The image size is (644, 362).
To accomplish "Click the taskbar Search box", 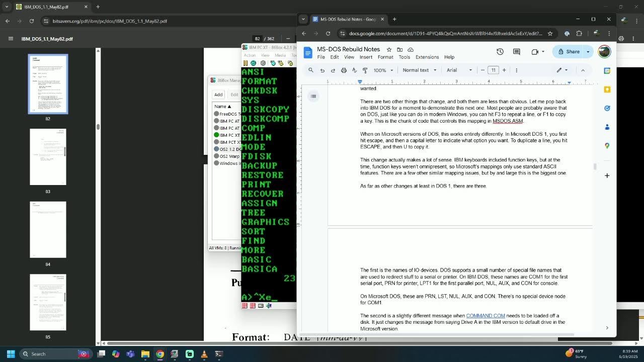I will tap(55, 354).
